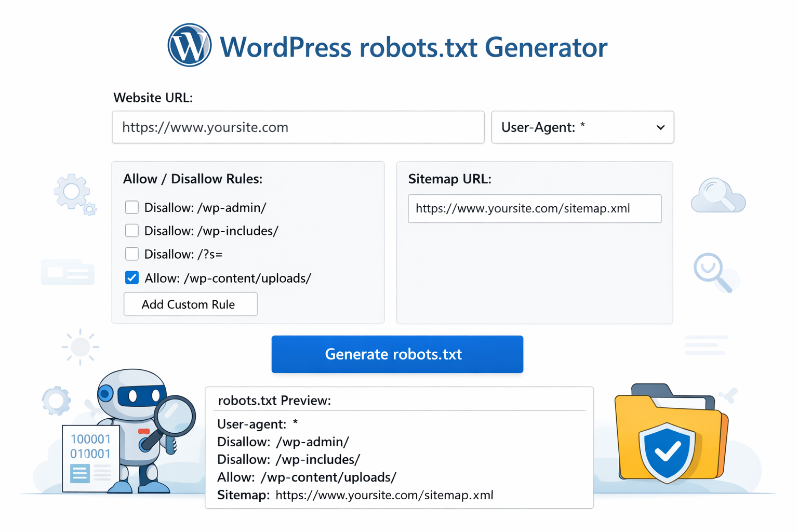
Task: Click the horizontal lines icon on the right
Action: point(706,344)
